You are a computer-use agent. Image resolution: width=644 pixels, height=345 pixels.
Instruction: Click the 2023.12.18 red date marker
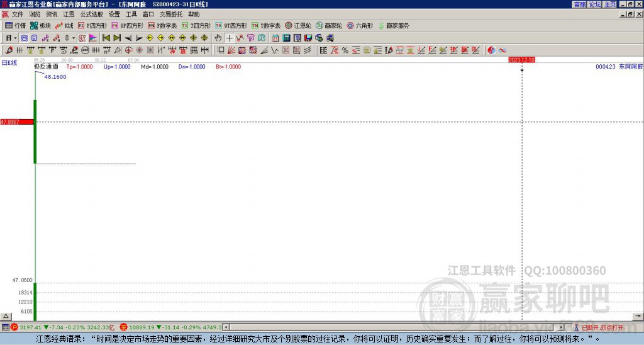click(521, 60)
